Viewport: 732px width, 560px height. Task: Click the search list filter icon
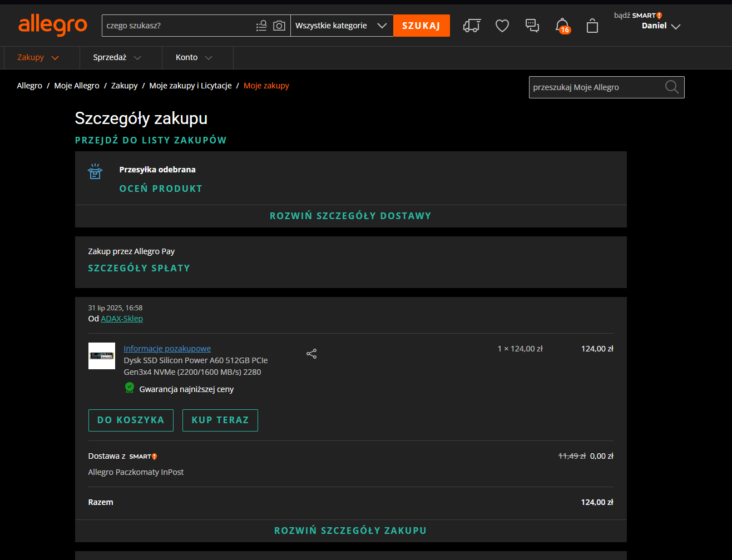coord(261,26)
